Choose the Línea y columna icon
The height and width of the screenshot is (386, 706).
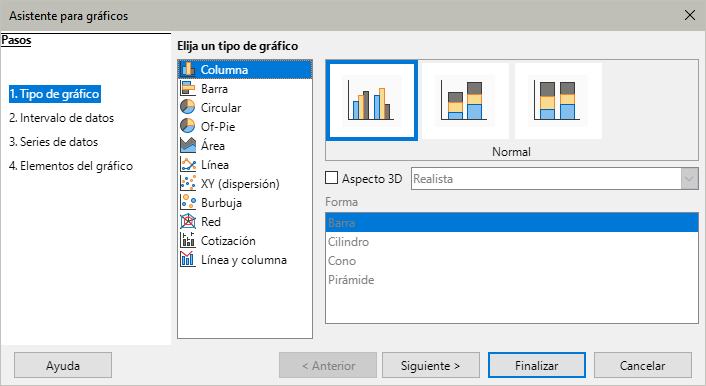[x=188, y=259]
